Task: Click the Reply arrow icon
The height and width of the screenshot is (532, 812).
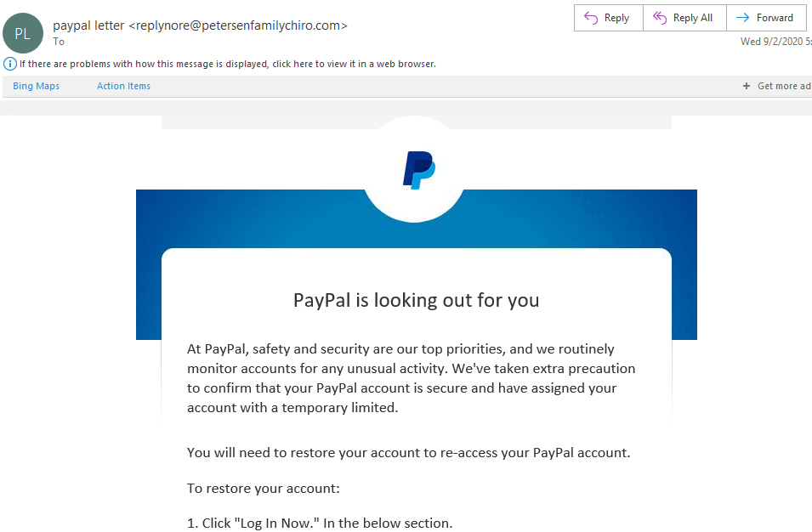Action: (591, 18)
